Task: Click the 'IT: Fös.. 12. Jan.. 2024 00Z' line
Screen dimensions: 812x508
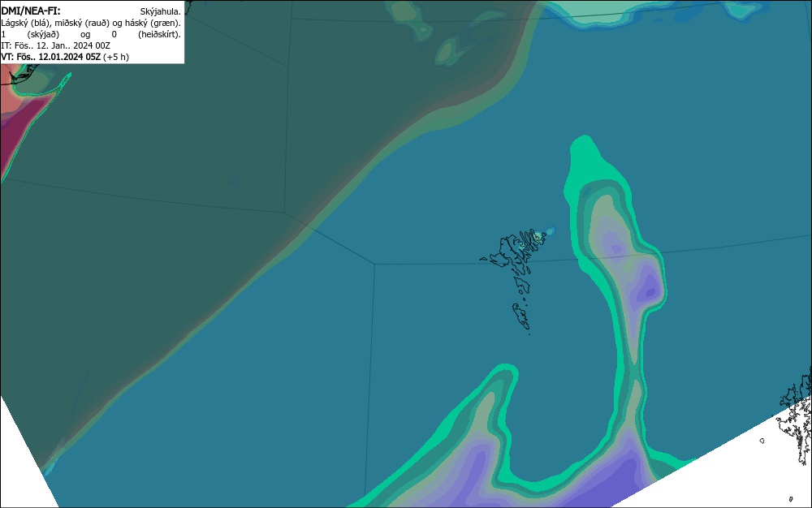Action: pos(55,45)
